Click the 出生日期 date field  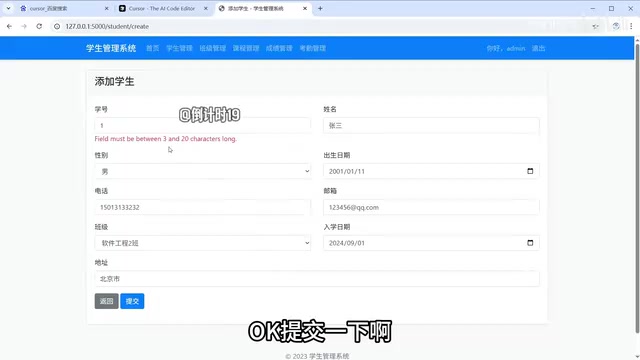pyautogui.click(x=431, y=171)
